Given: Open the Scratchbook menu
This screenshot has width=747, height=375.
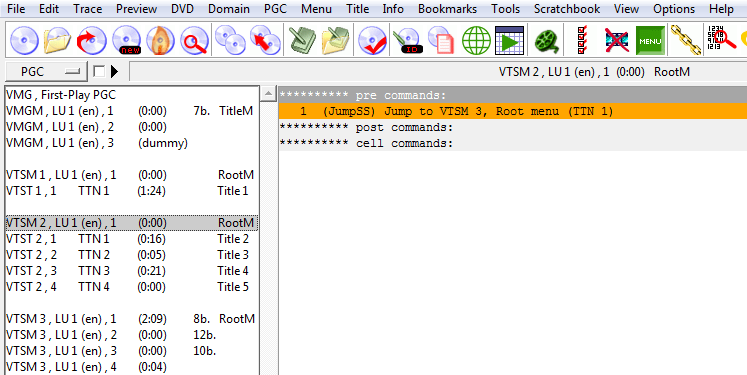Looking at the screenshot, I should coord(567,9).
